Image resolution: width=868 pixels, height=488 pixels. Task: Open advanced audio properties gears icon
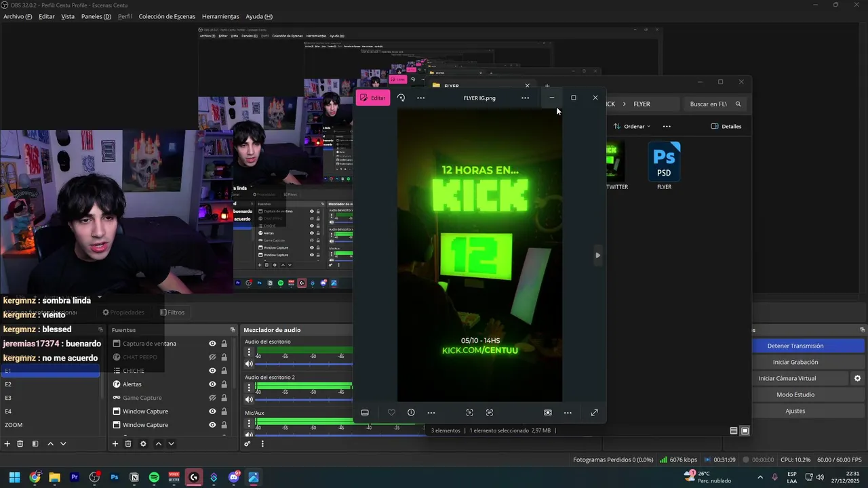coord(248,444)
